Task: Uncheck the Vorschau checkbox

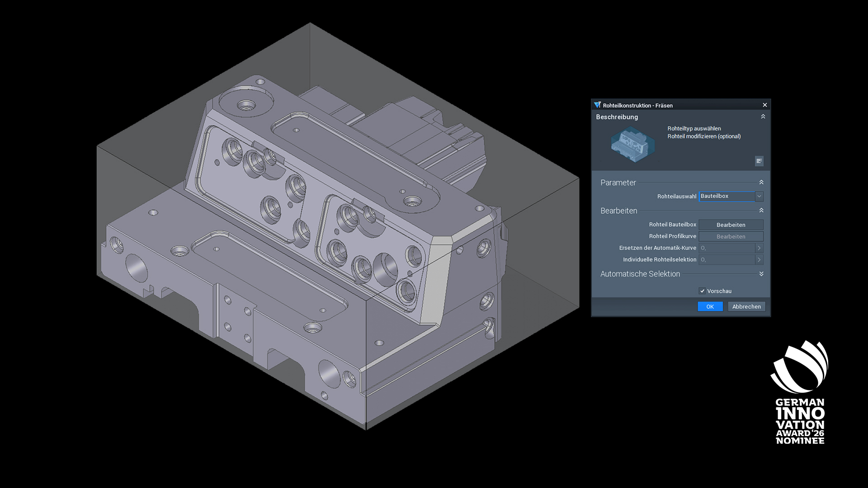Action: (x=702, y=291)
